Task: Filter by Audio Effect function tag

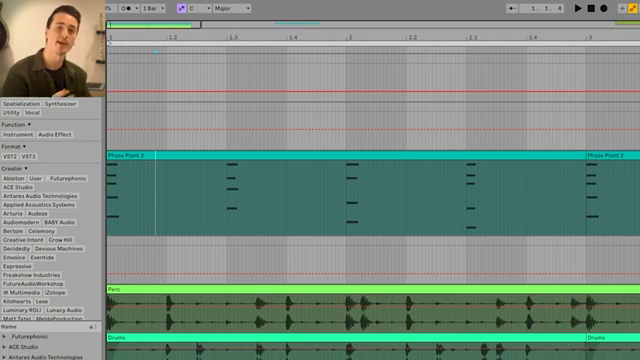Action: [55, 135]
